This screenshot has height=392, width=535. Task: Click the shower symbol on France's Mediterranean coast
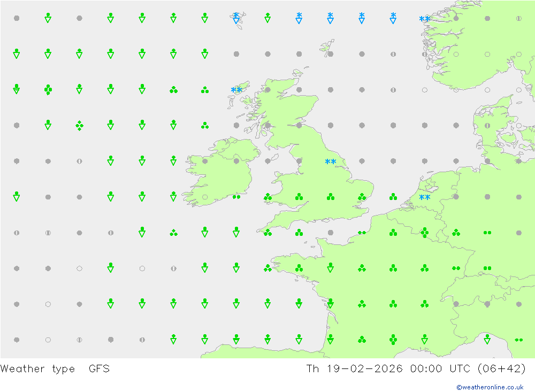424,339
